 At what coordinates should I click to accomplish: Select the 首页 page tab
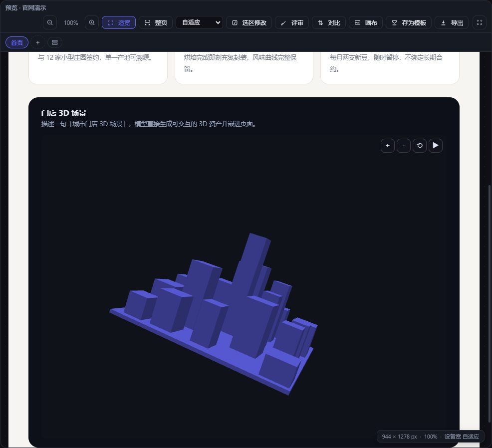(17, 42)
